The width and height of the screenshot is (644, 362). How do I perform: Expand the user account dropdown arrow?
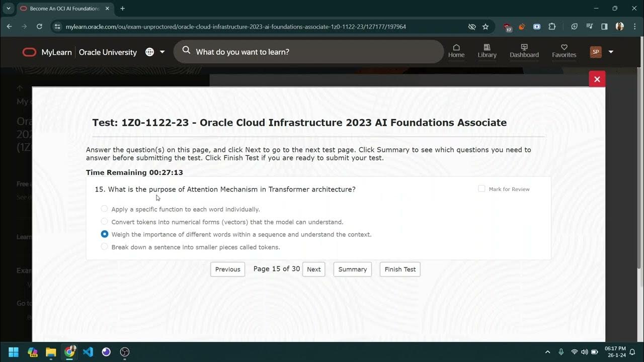tap(611, 52)
